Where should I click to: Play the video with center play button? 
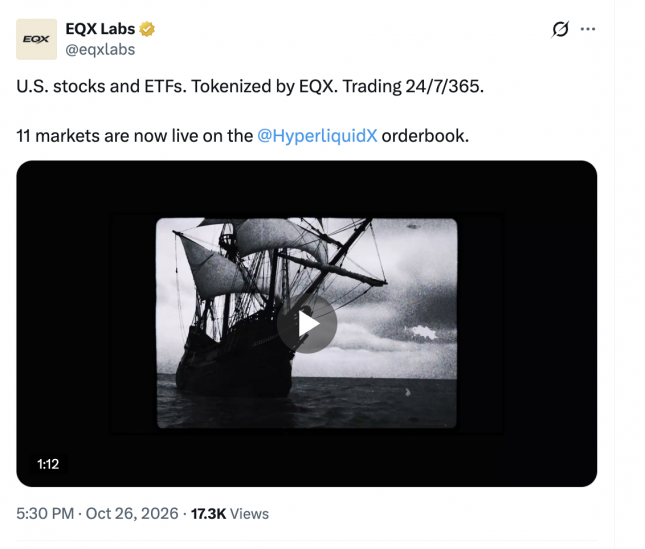307,324
